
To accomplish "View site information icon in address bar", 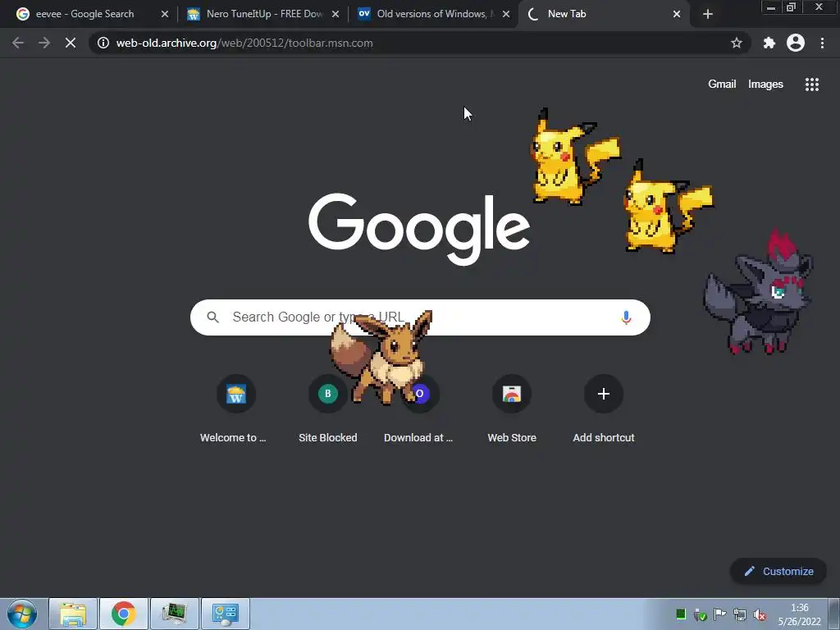I will (103, 43).
